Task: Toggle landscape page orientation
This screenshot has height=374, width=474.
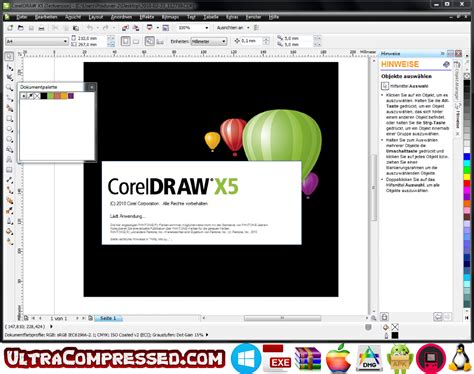Action: point(136,41)
